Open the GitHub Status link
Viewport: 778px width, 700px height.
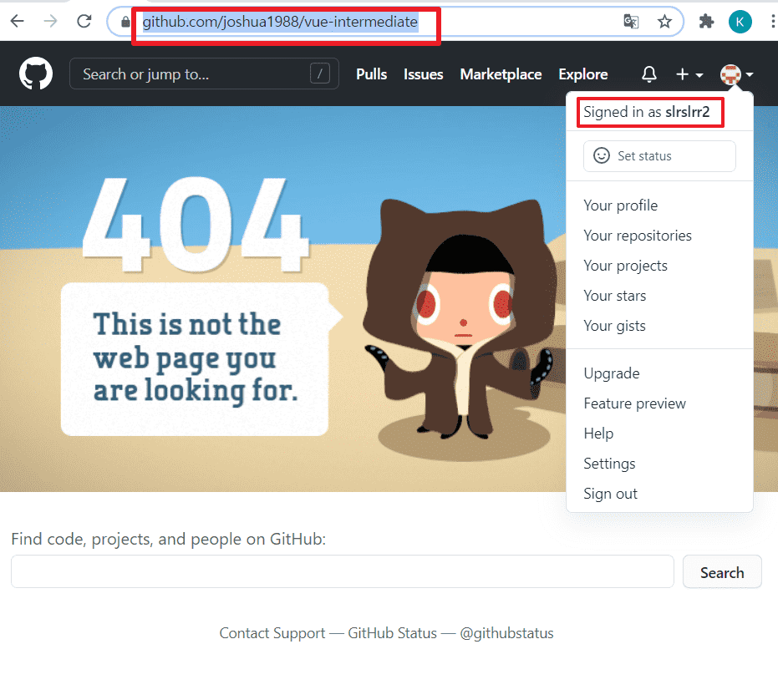tap(392, 633)
